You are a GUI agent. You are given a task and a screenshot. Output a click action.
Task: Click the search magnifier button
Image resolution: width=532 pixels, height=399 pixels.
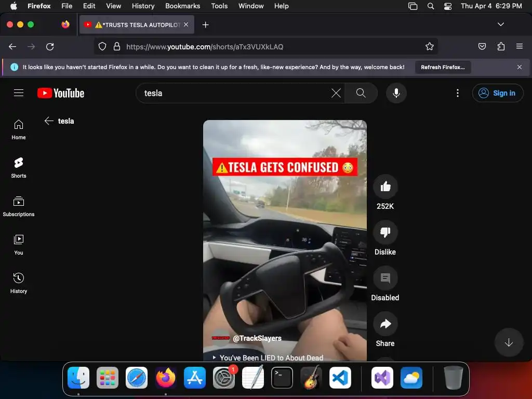[x=361, y=93]
